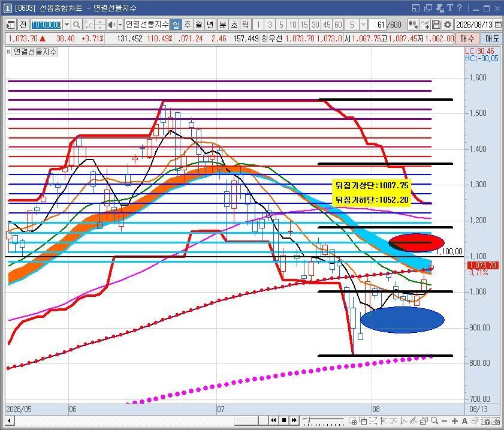Click bottom toolbar table T icon

485,420
